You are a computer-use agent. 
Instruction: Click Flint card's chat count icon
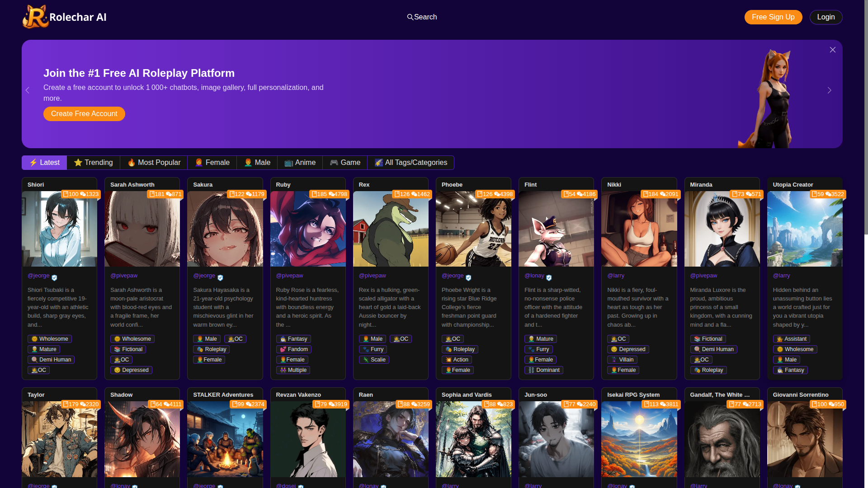coord(580,194)
